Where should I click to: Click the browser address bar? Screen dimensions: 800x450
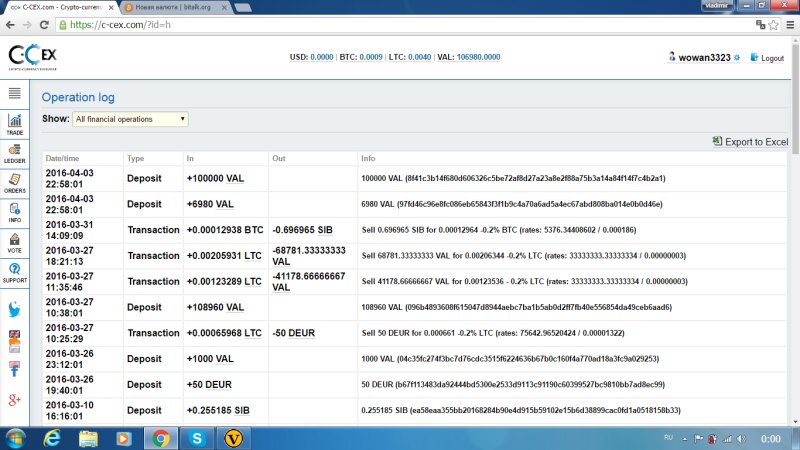click(400, 23)
